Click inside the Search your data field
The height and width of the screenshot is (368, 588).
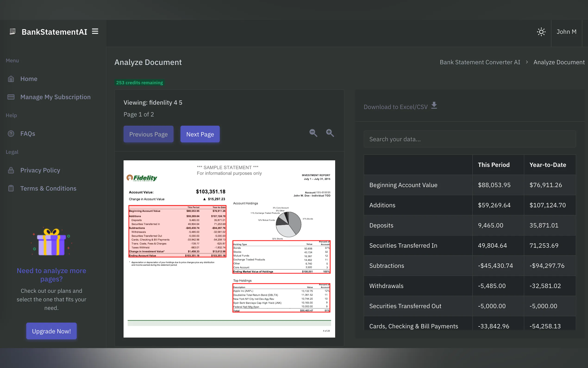point(469,139)
